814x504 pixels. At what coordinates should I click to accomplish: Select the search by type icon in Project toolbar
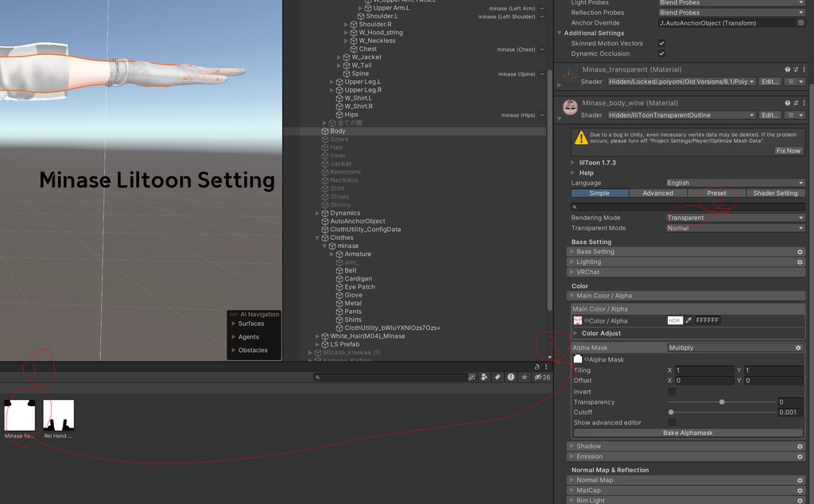click(x=483, y=377)
